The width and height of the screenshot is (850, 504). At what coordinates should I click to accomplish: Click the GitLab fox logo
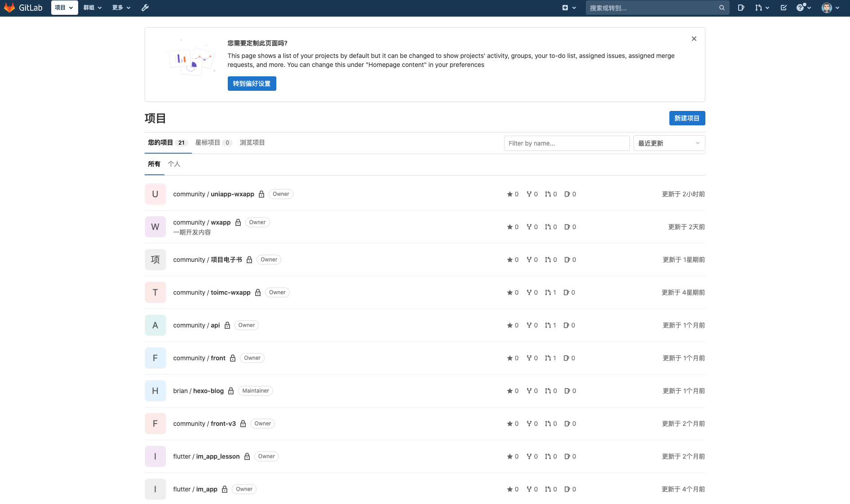click(9, 8)
